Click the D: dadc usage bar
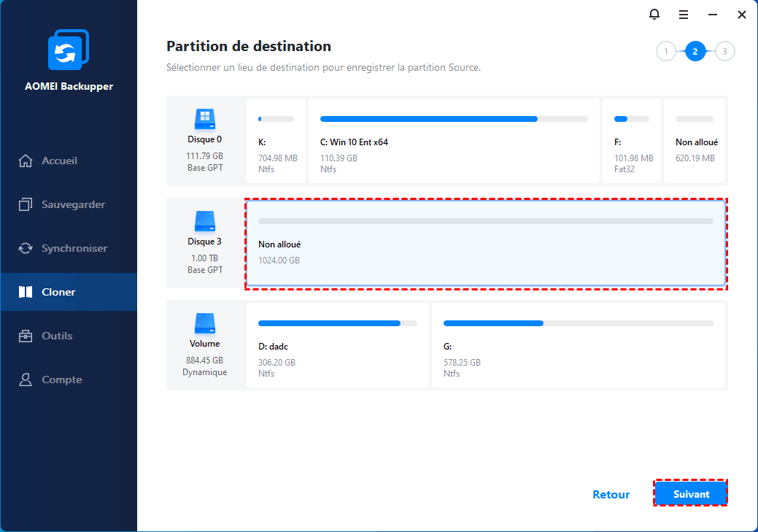The width and height of the screenshot is (758, 532). (338, 323)
